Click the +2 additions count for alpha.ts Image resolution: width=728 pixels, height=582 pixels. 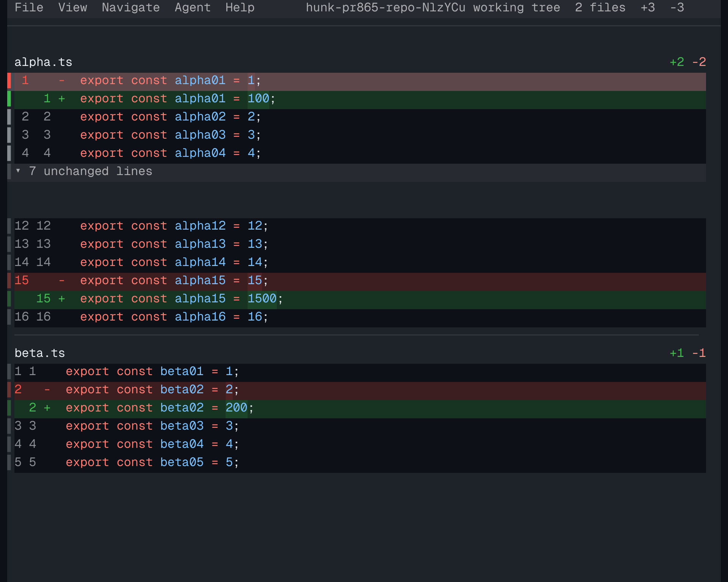point(677,62)
